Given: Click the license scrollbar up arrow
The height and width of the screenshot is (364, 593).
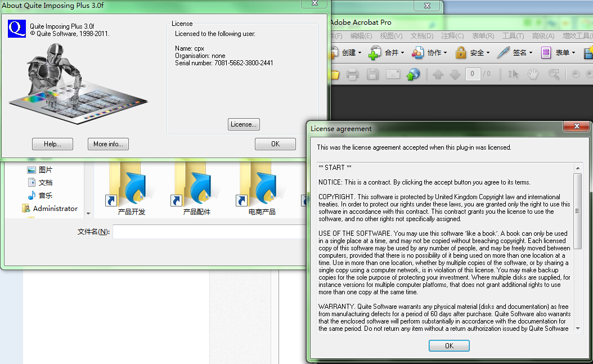Looking at the screenshot, I should tap(577, 168).
